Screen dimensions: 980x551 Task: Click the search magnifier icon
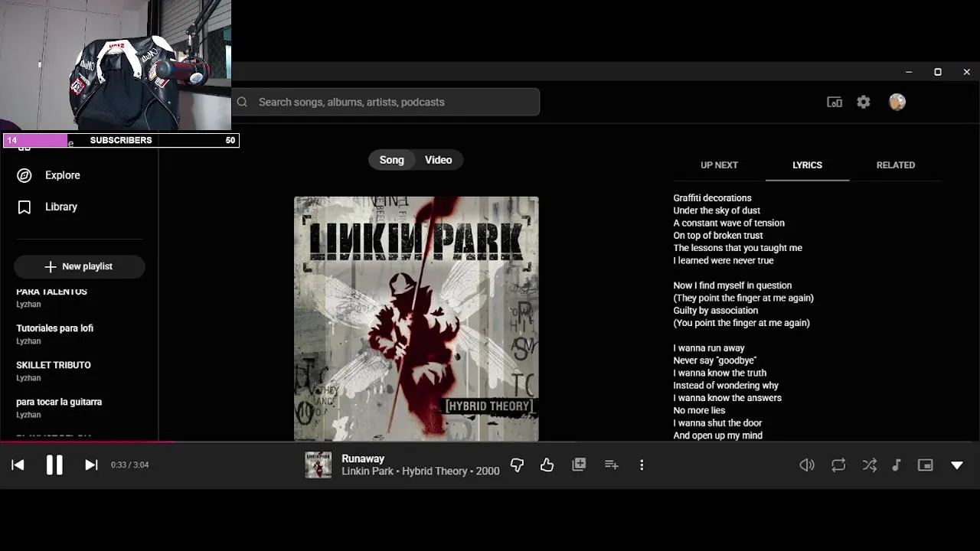click(x=242, y=102)
